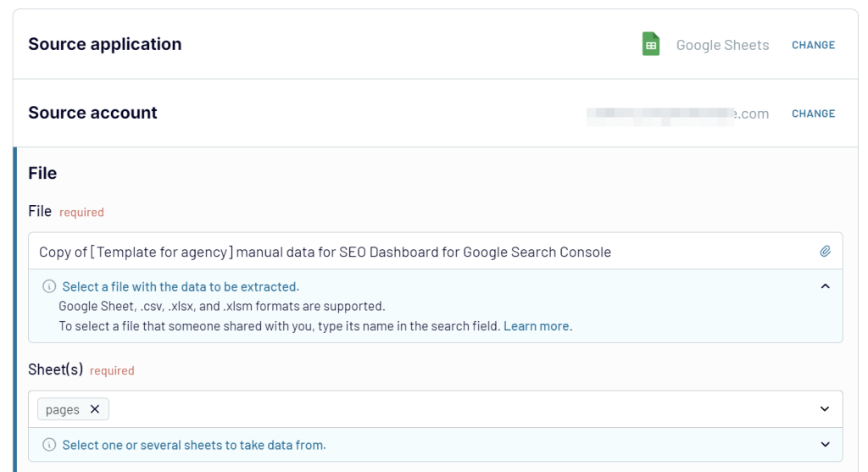Click the File name input field
The image size is (868, 472).
(435, 251)
